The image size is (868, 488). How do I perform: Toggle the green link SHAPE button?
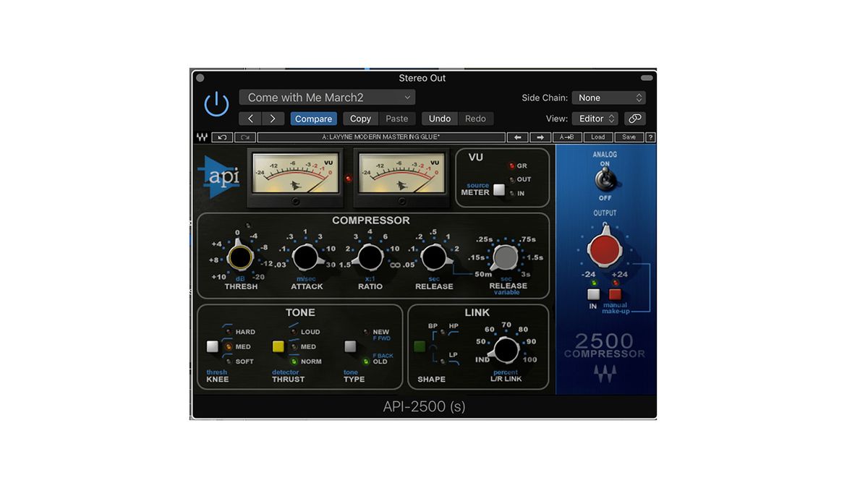420,347
